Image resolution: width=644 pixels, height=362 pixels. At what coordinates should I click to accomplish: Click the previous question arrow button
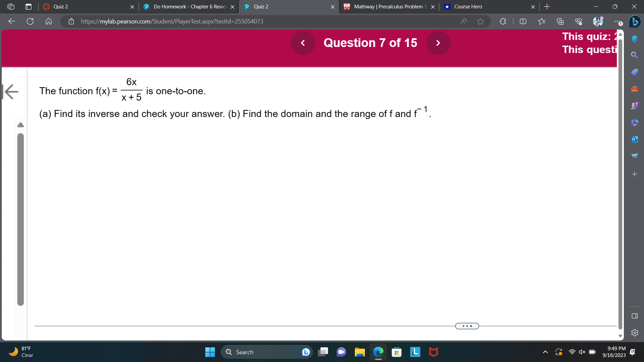pos(303,43)
